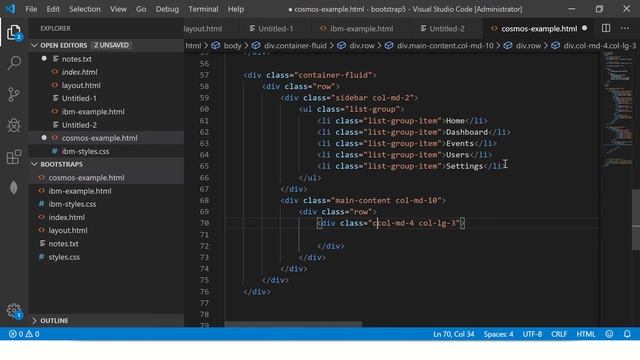Viewport: 640px width, 360px height.
Task: Click the errors and warnings status indicator
Action: click(24, 334)
